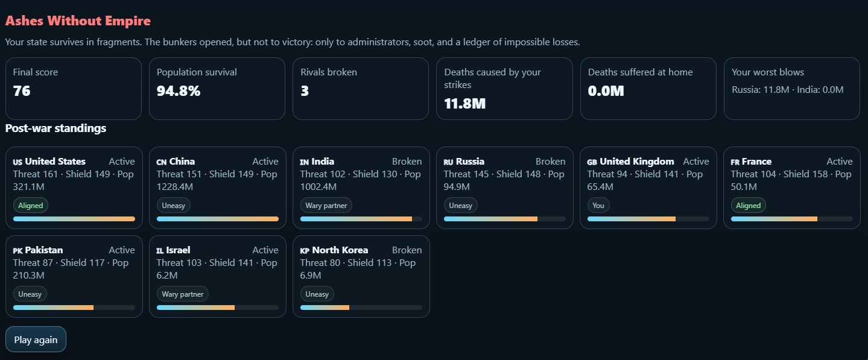Click the CN code icon beside China
This screenshot has width=868, height=360.
(x=161, y=162)
